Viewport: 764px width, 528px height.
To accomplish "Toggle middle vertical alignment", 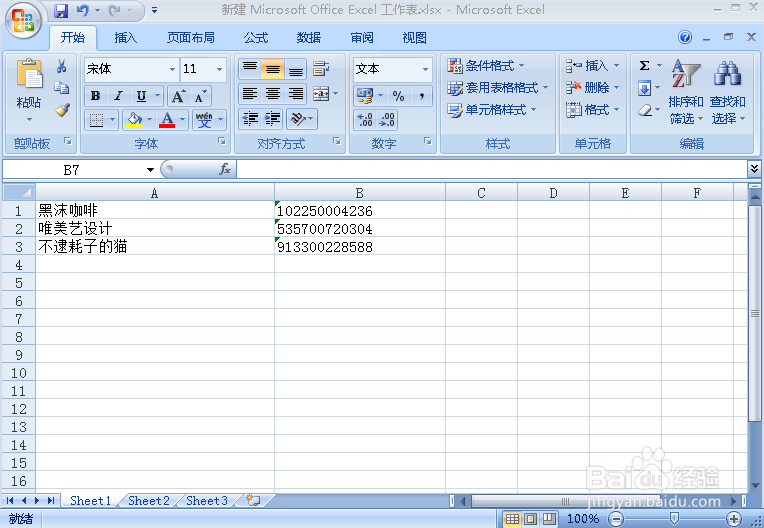I will coord(272,69).
